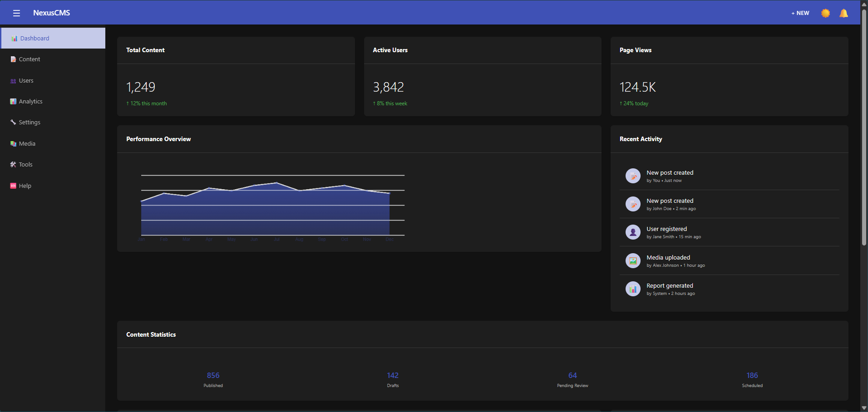Click the User registered avatar icon

tap(633, 232)
